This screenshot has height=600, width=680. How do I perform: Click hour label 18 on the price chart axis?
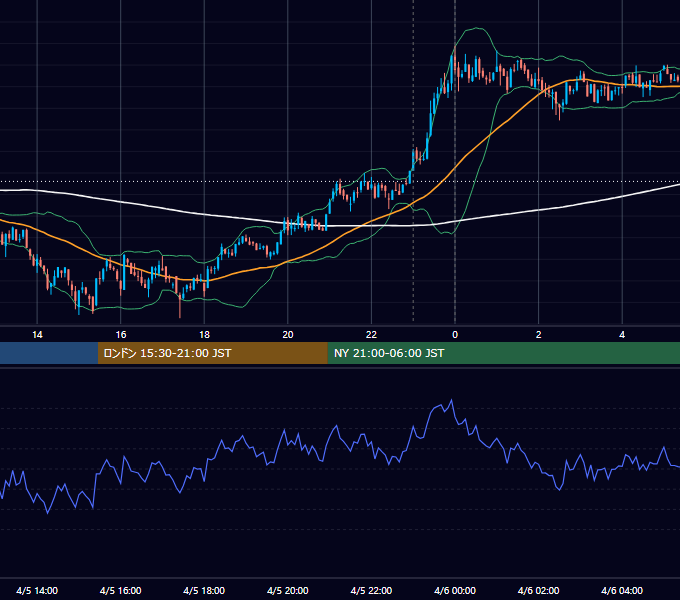[x=204, y=335]
